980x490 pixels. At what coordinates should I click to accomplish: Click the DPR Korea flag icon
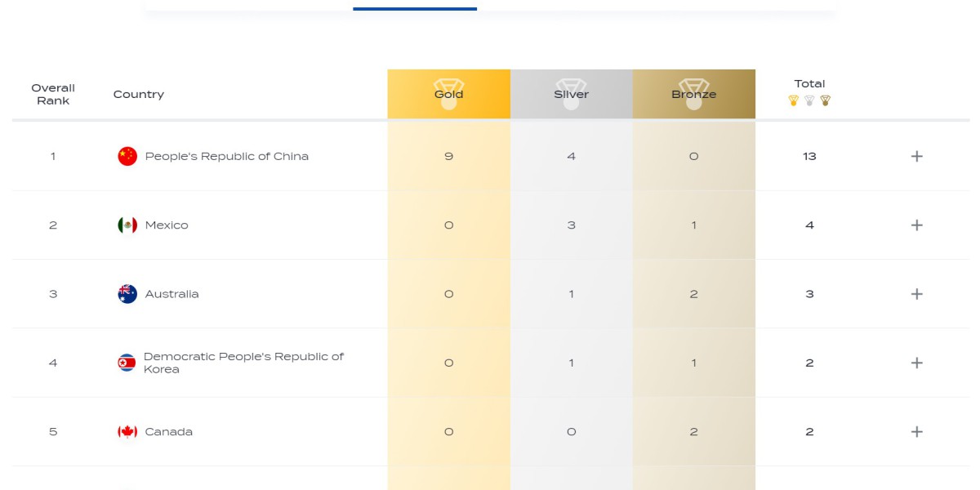[127, 363]
